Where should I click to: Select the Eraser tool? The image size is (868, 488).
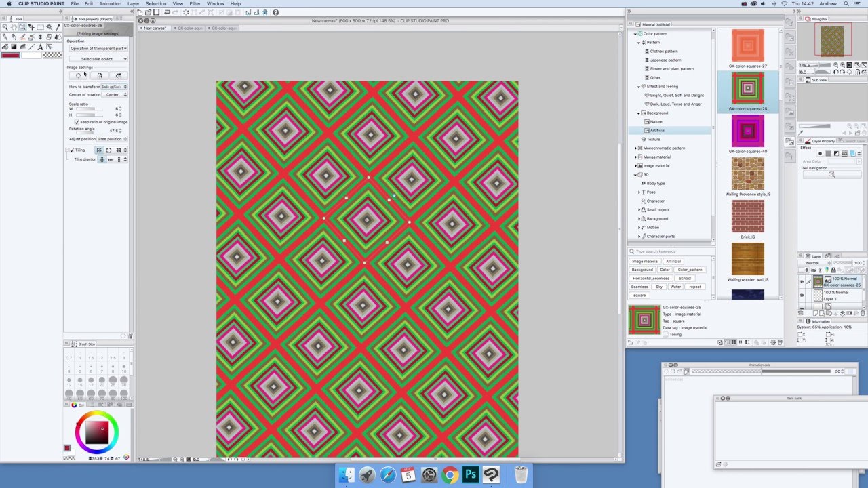49,37
